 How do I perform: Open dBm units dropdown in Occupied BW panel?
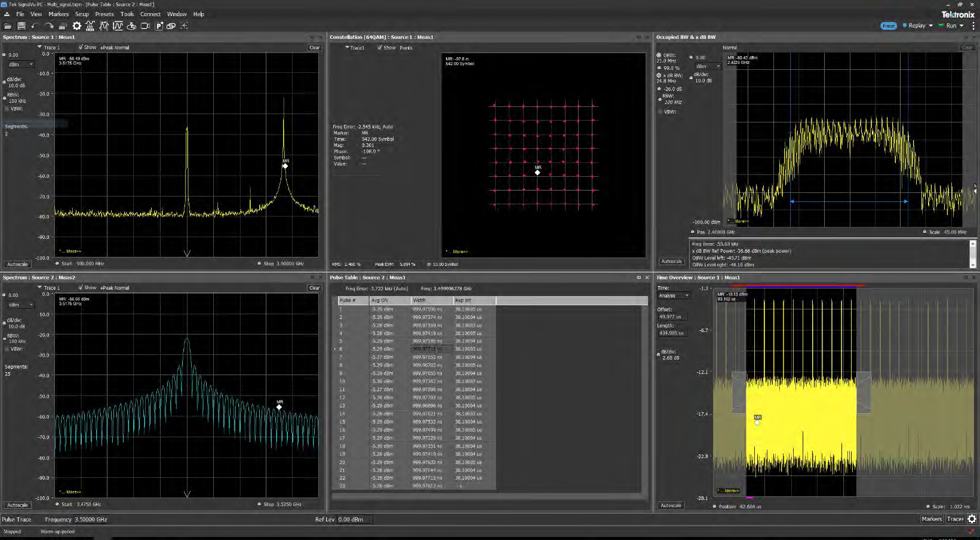[708, 66]
